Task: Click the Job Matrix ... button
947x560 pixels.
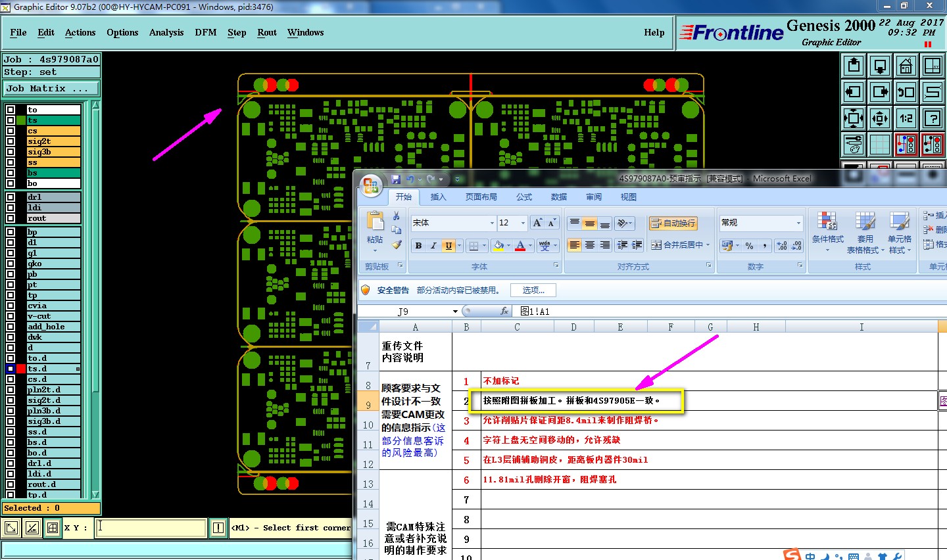Action: 51,88
